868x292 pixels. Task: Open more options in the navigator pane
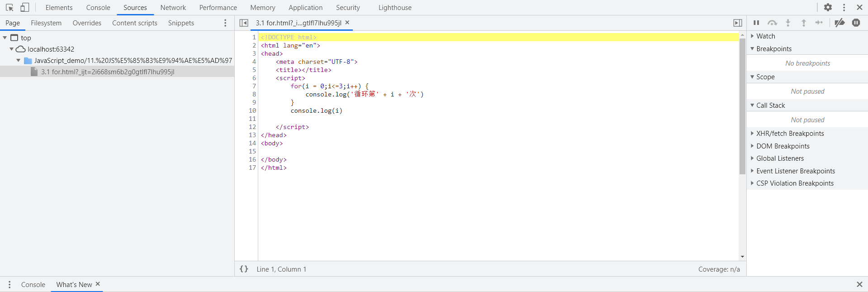click(x=225, y=23)
